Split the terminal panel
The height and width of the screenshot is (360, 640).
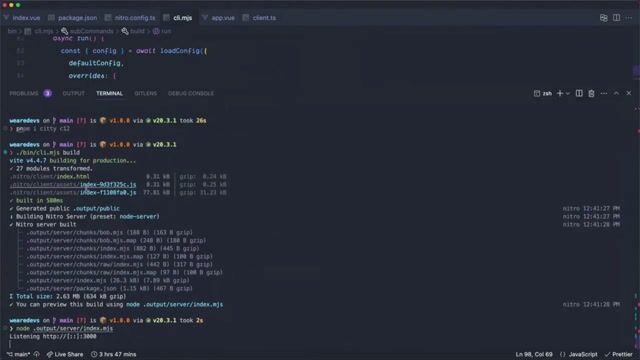[579, 93]
